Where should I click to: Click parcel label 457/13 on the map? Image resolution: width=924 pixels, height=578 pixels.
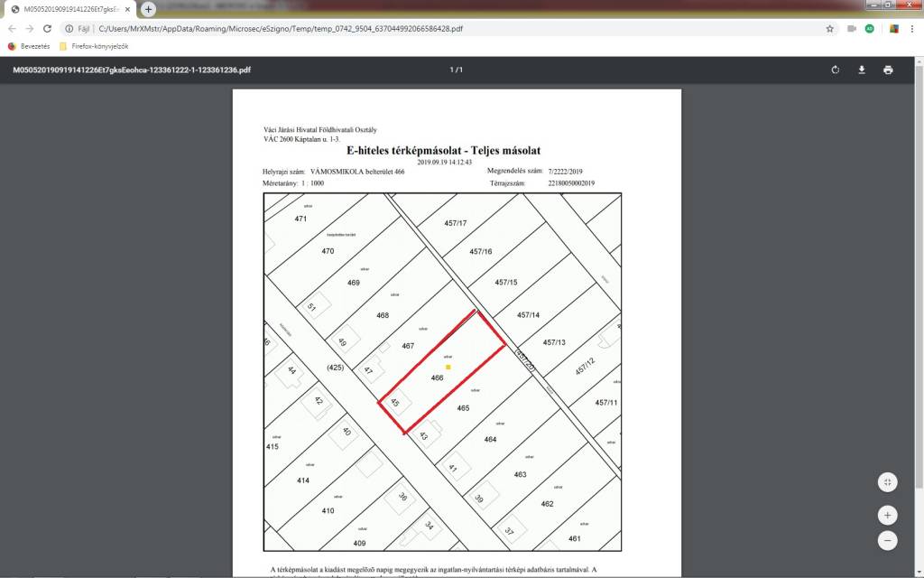click(554, 342)
